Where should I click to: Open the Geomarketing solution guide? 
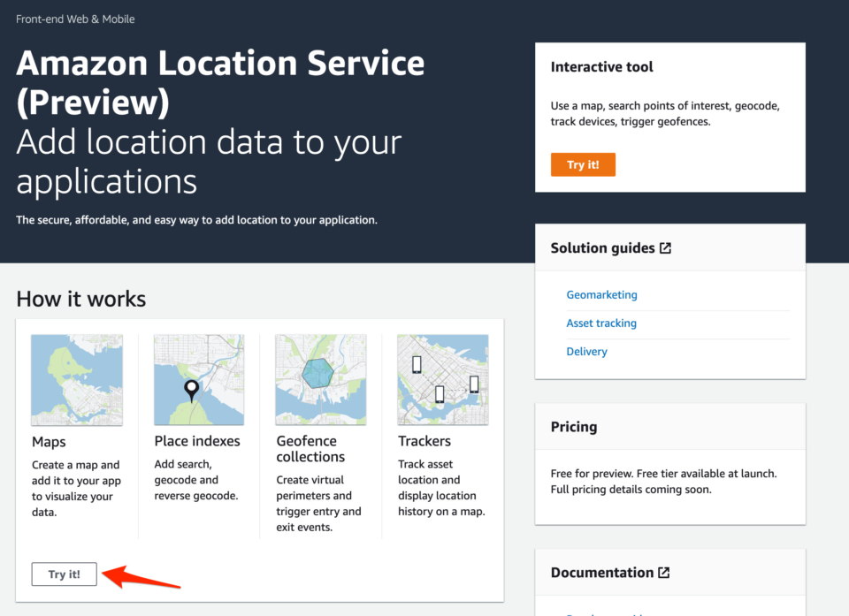pyautogui.click(x=602, y=294)
